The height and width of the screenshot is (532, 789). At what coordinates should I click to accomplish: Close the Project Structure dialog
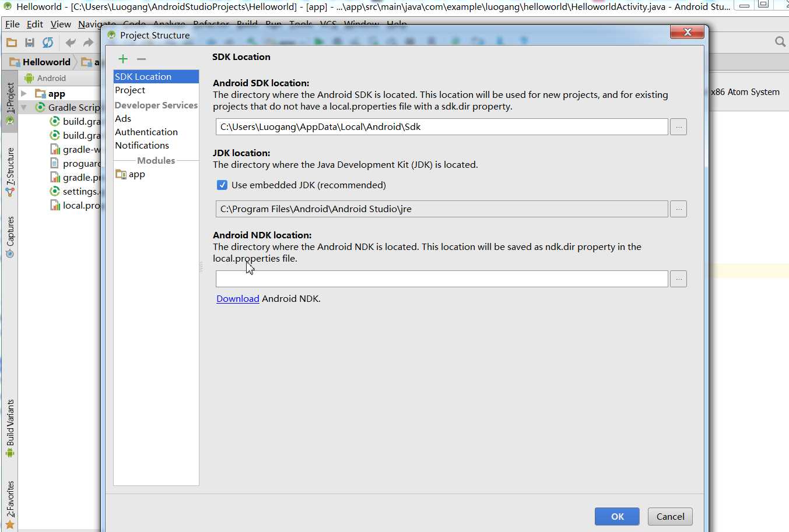[687, 32]
